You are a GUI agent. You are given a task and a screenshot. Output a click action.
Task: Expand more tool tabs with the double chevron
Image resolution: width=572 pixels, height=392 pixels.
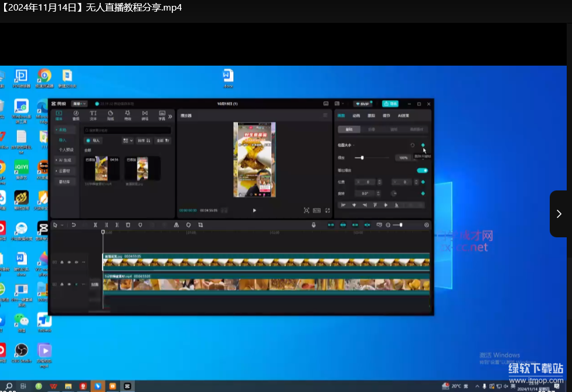(170, 117)
